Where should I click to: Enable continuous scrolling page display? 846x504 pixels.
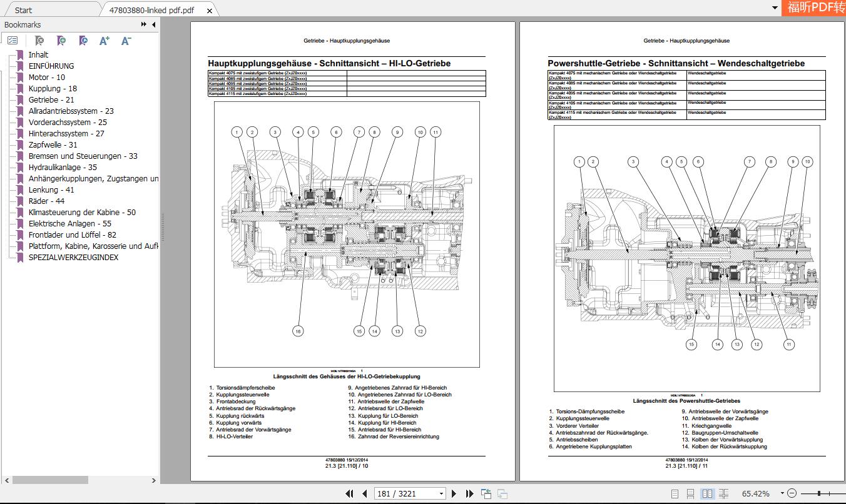[691, 493]
